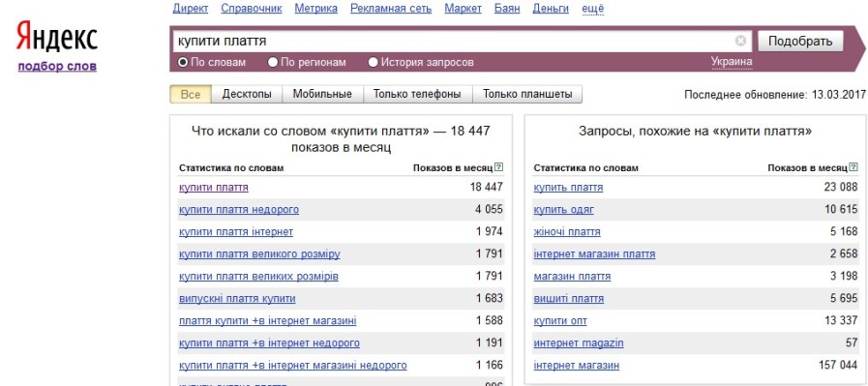
Task: Switch to the 'Мобильные' tab
Action: point(322,94)
